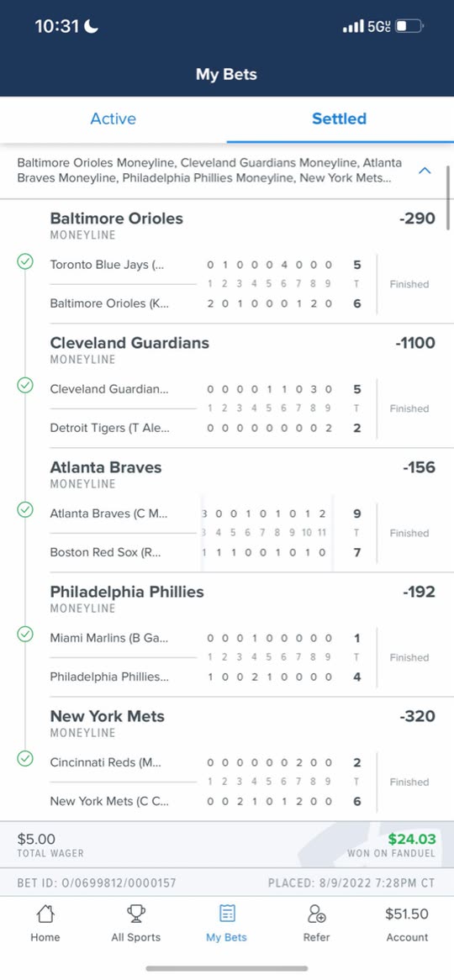Select the My Bets clipboard icon
The image size is (454, 980).
(227, 914)
